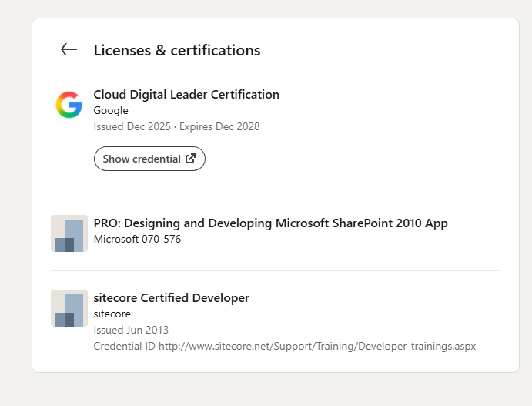Image resolution: width=532 pixels, height=406 pixels.
Task: Open the Google logo for Cloud Digital Leader
Action: (x=69, y=105)
